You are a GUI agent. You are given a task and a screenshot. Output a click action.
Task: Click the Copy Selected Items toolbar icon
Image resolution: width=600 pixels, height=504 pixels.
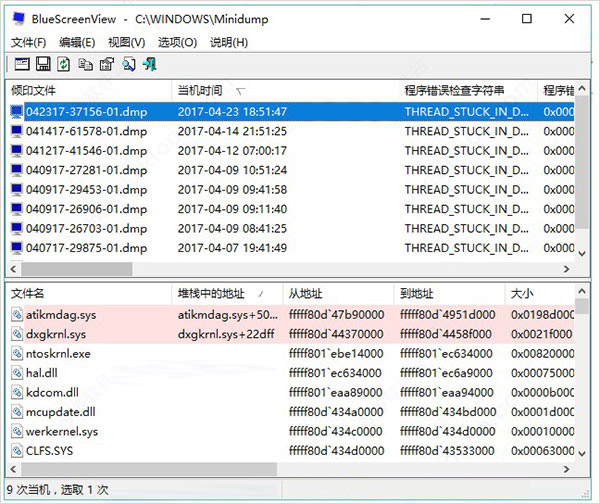click(85, 64)
